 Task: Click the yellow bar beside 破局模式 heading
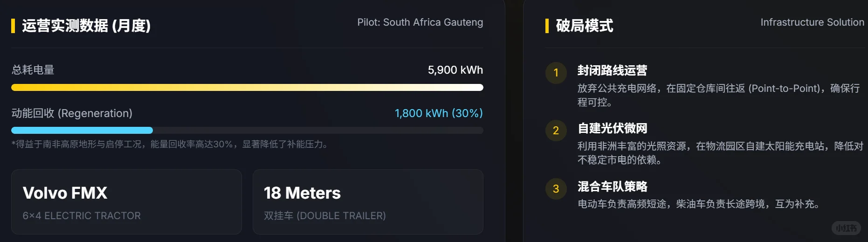point(547,26)
